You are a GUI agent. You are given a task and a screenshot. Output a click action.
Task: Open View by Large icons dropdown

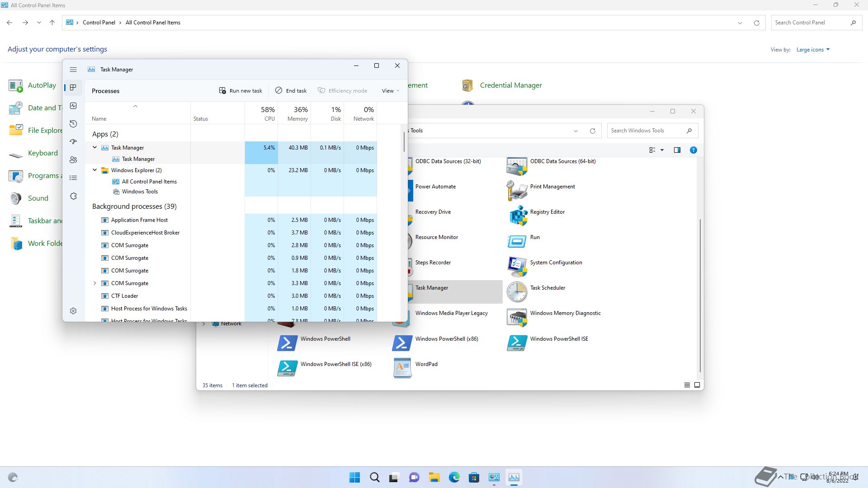pyautogui.click(x=813, y=50)
